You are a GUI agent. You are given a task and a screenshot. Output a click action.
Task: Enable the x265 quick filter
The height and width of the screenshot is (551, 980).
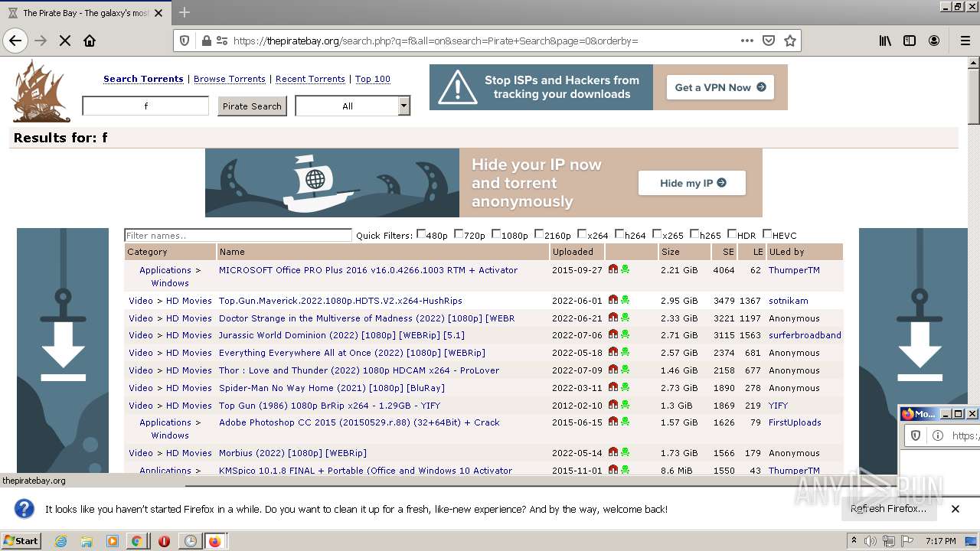(657, 234)
